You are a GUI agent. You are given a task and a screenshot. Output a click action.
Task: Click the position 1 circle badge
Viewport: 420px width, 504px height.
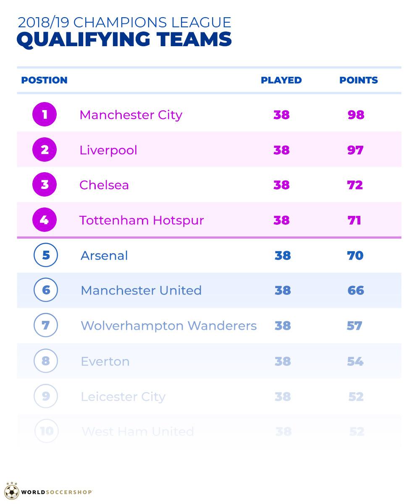[x=45, y=115]
